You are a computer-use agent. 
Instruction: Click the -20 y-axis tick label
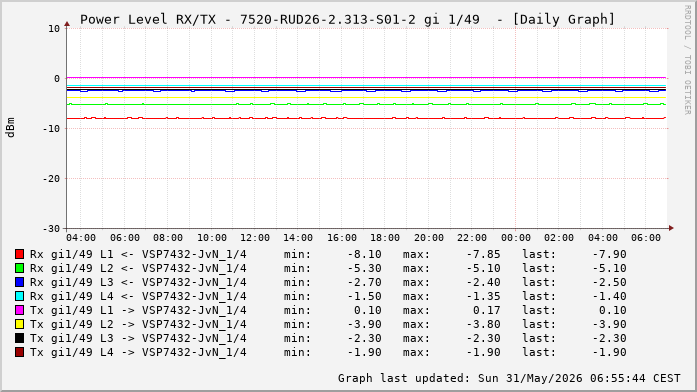(51, 179)
